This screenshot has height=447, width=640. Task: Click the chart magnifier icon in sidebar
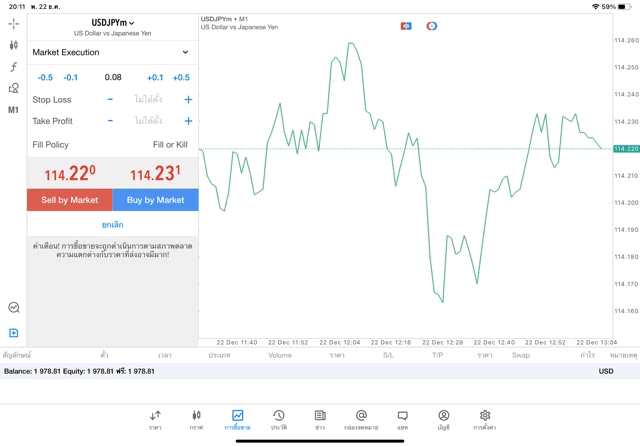coord(14,307)
